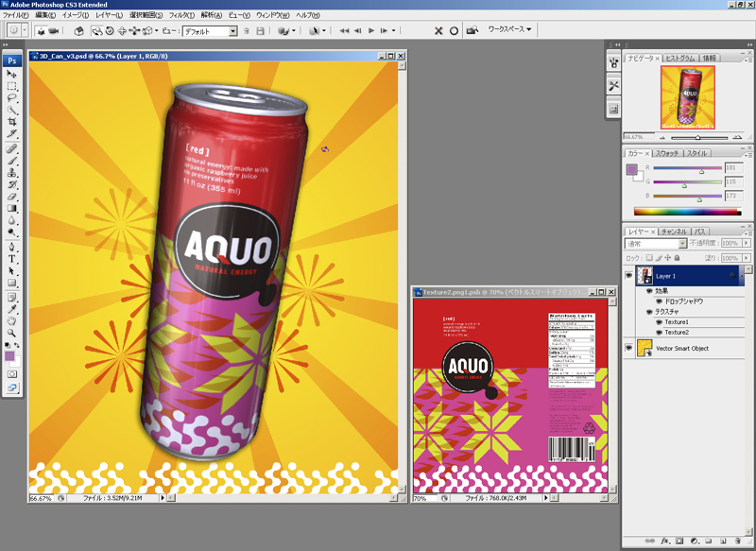Screen dimensions: 756x551
Task: Select the Crop tool in toolbox
Action: [x=12, y=122]
